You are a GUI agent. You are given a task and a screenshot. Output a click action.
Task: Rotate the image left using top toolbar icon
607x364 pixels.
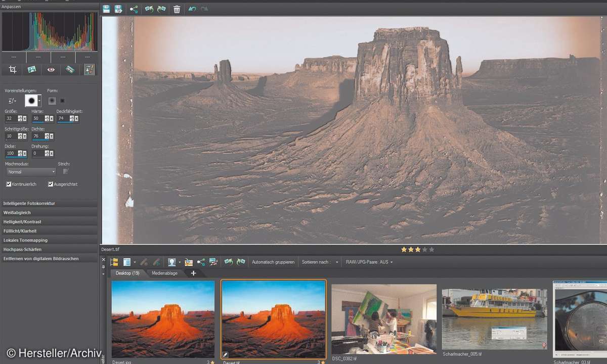(x=149, y=9)
